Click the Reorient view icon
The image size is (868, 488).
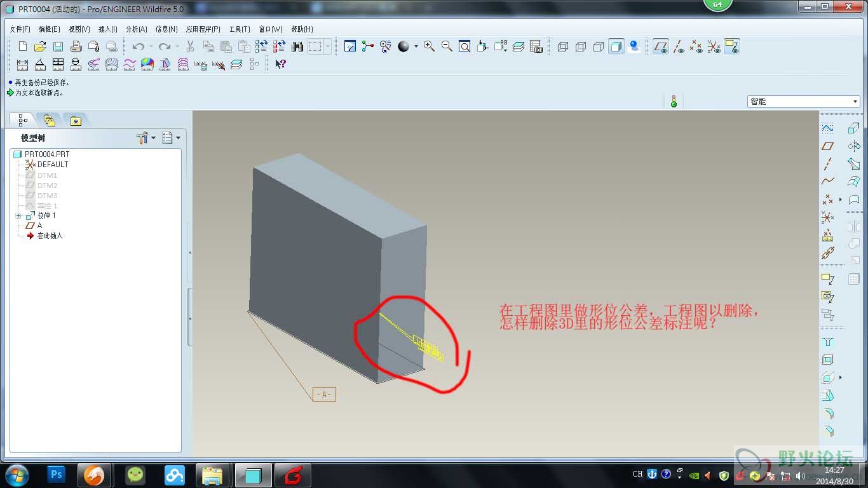click(x=483, y=46)
